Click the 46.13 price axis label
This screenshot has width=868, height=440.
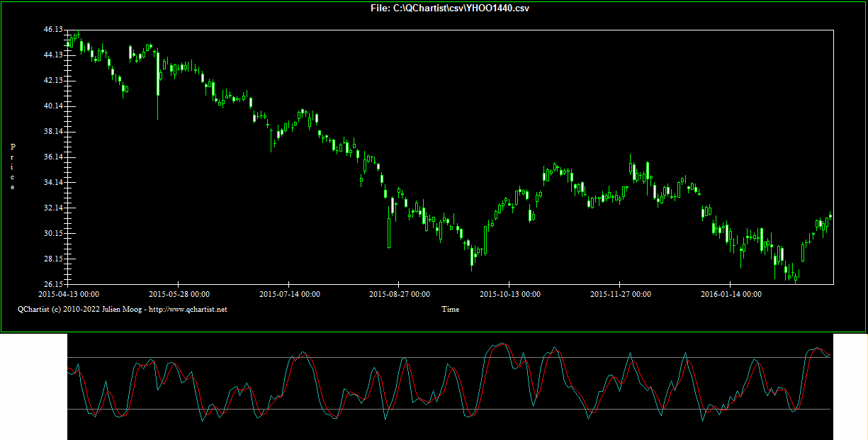tap(53, 30)
